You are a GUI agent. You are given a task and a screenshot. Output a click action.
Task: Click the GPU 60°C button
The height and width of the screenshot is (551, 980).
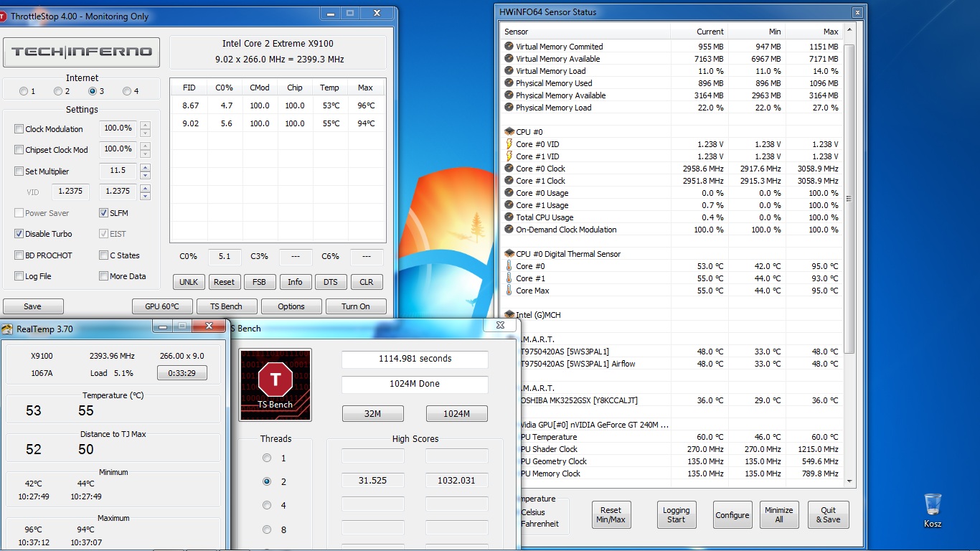pyautogui.click(x=162, y=306)
